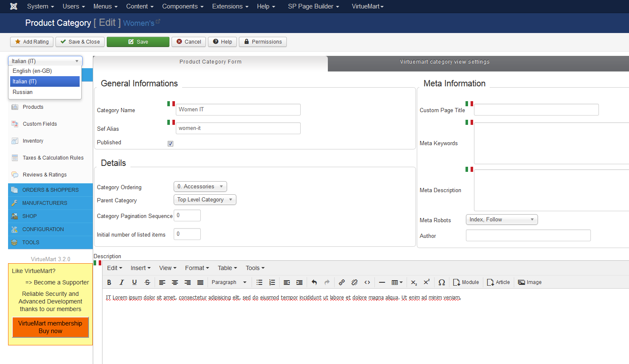Expand the Parent Category dropdown

point(205,200)
